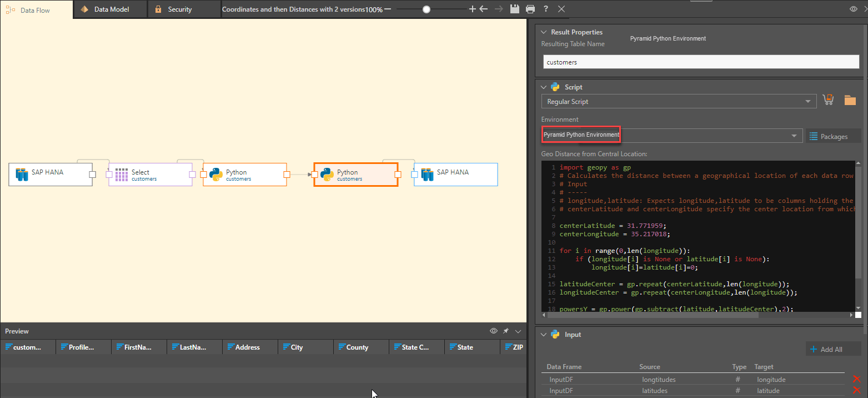Collapse the Script section
This screenshot has height=398, width=868.
click(543, 87)
